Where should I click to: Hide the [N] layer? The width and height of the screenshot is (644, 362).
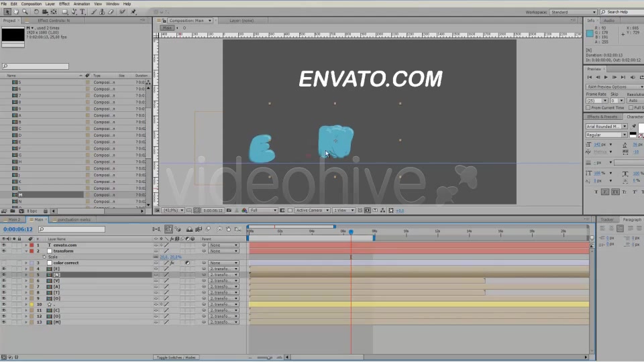(x=4, y=275)
